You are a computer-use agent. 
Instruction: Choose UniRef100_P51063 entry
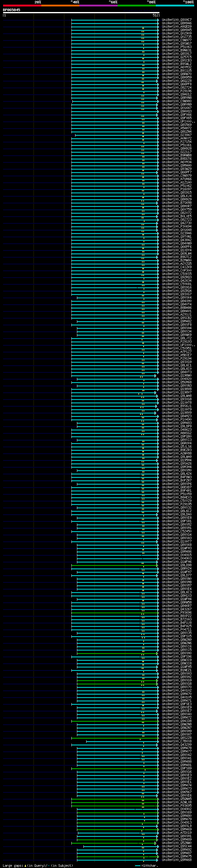[x=177, y=47]
